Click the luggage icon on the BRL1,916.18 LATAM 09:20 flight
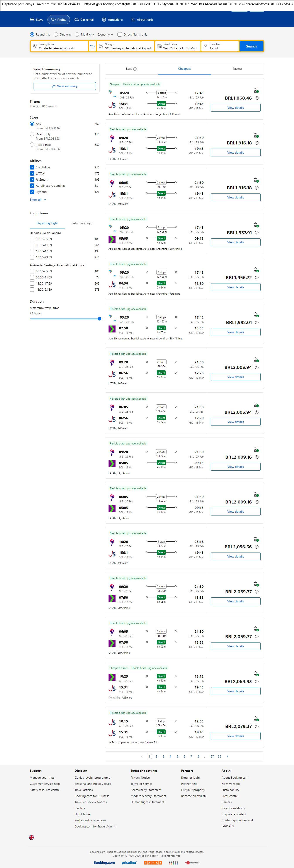 tap(256, 136)
